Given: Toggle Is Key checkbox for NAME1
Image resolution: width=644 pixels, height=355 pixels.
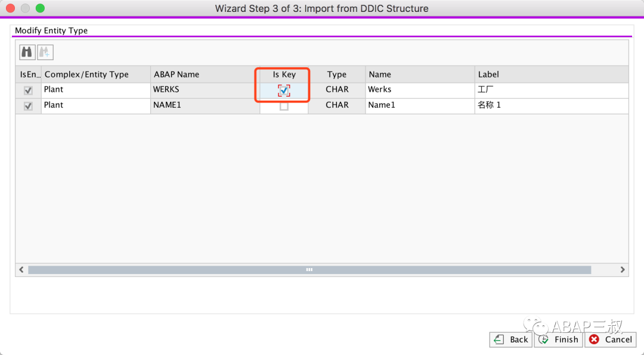Looking at the screenshot, I should pos(284,106).
